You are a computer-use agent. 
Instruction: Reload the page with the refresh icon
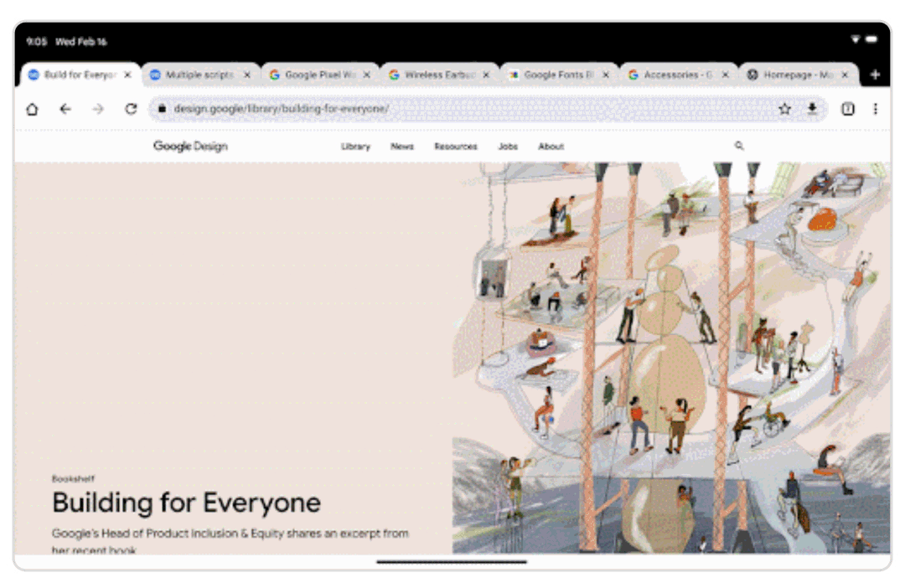pos(131,109)
